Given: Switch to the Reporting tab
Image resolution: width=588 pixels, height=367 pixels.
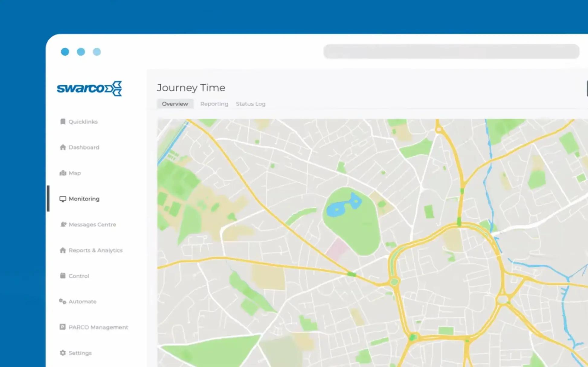Looking at the screenshot, I should (214, 104).
